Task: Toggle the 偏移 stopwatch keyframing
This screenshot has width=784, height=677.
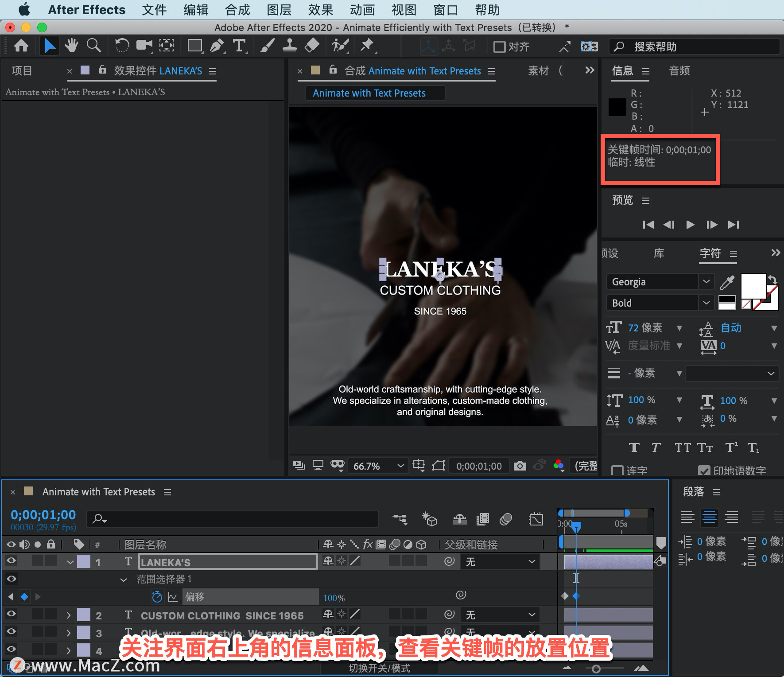Action: 157,597
